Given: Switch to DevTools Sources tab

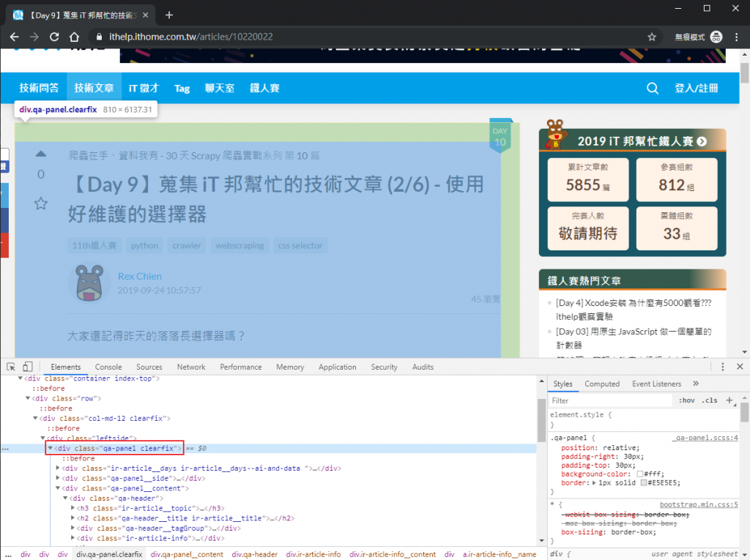Looking at the screenshot, I should click(x=149, y=367).
